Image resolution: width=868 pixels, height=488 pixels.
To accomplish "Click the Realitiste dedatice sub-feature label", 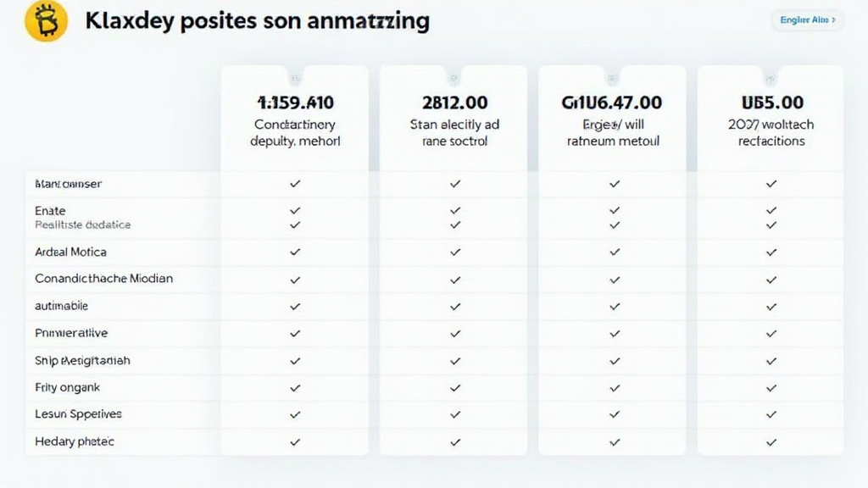I will click(82, 225).
